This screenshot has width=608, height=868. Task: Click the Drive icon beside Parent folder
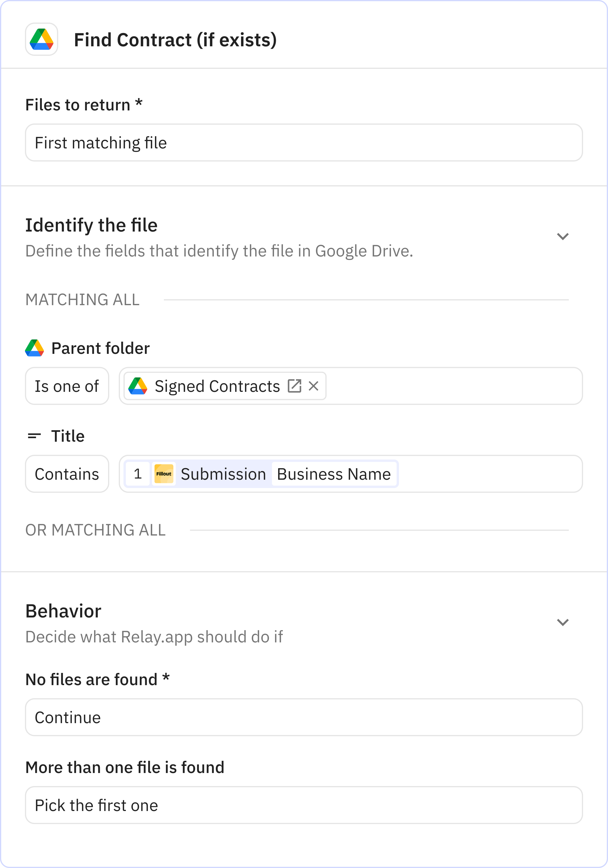tap(34, 348)
